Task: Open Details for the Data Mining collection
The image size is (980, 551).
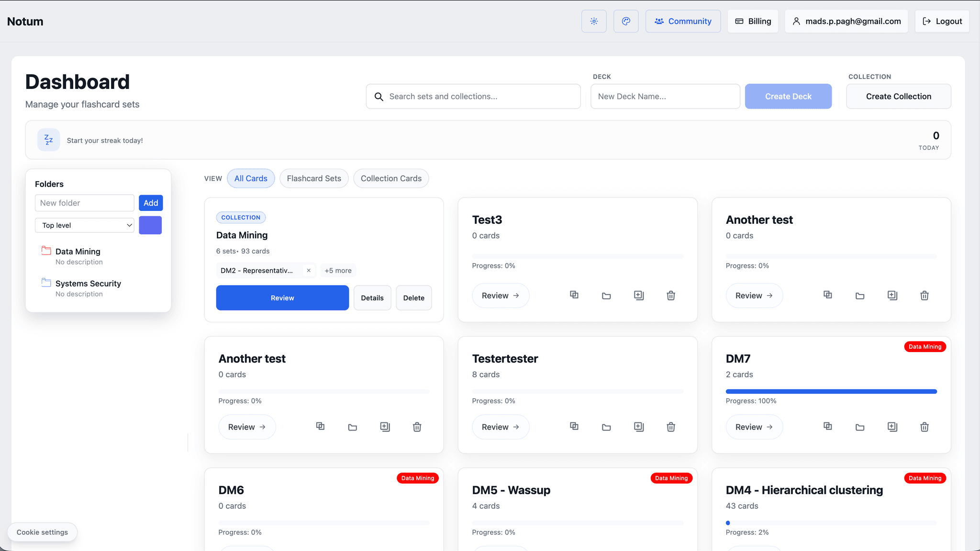Action: click(372, 298)
